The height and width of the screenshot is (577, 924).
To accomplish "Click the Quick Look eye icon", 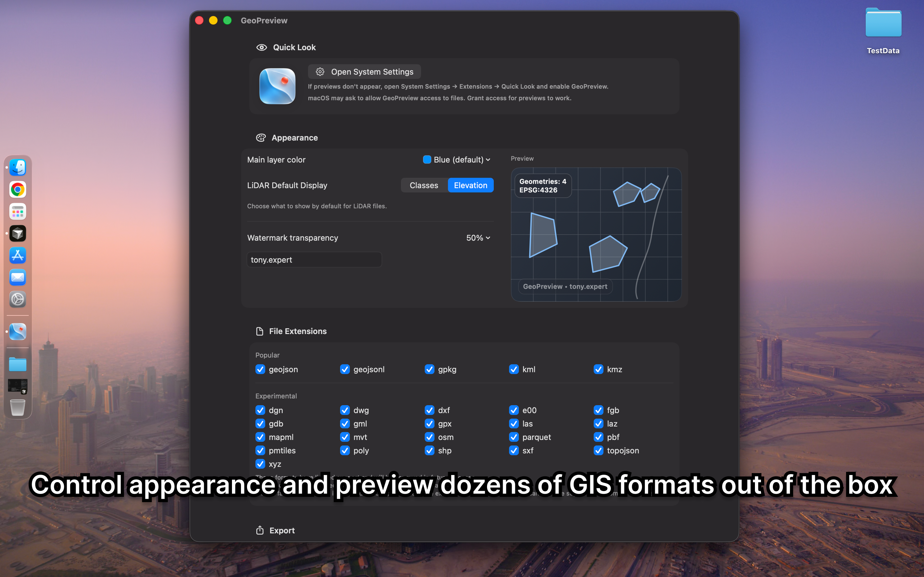I will pyautogui.click(x=261, y=47).
